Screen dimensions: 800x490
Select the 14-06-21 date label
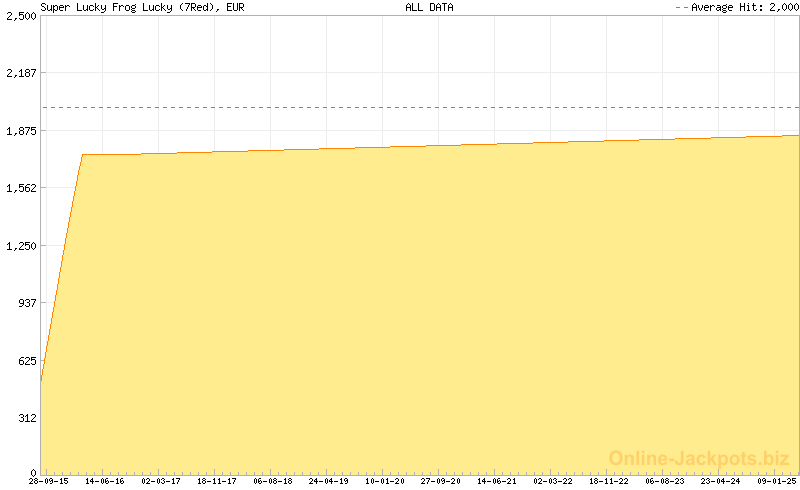[x=497, y=481]
